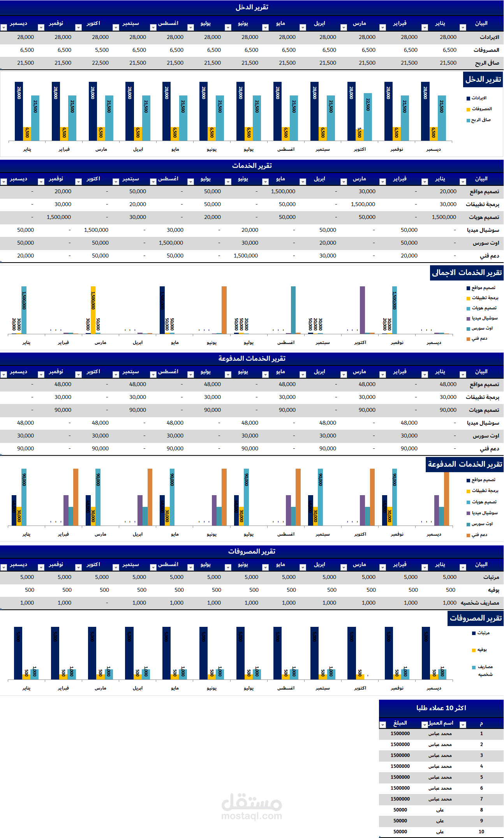Open البيان filter arrow in تقرير الدخل table
The image size is (504, 838).
tap(463, 27)
